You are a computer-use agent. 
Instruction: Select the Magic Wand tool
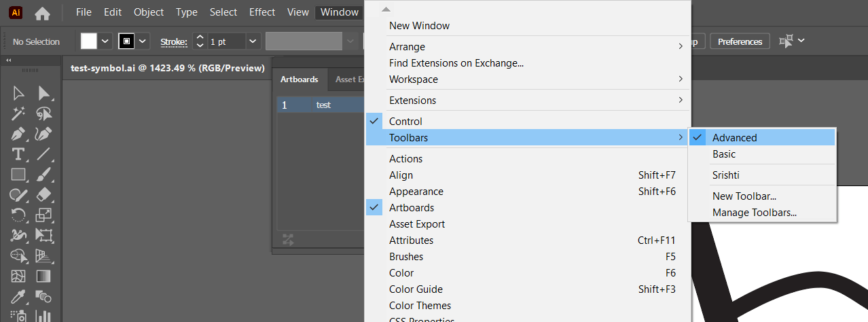[18, 113]
